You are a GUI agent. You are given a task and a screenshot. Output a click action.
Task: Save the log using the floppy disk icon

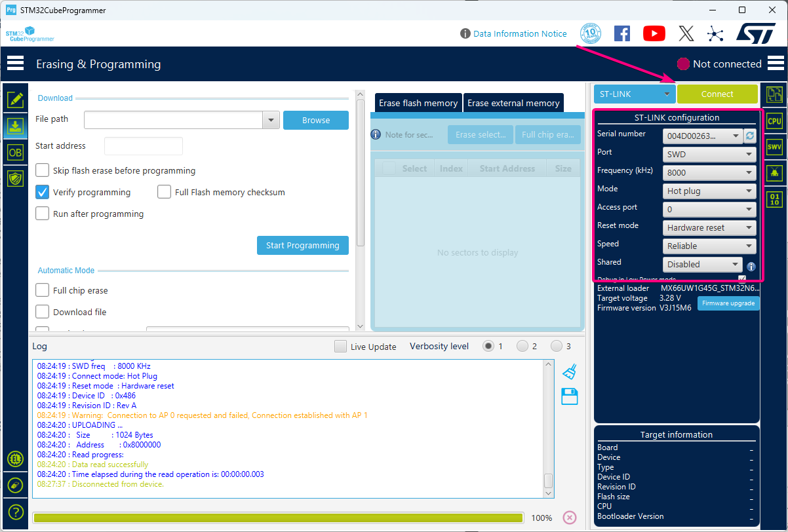[x=569, y=396]
